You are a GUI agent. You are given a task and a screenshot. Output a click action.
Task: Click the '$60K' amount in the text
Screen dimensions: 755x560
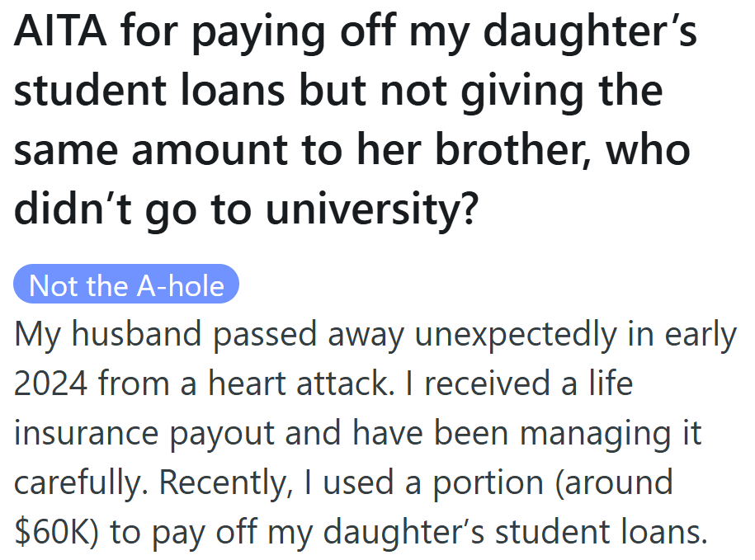[54, 533]
